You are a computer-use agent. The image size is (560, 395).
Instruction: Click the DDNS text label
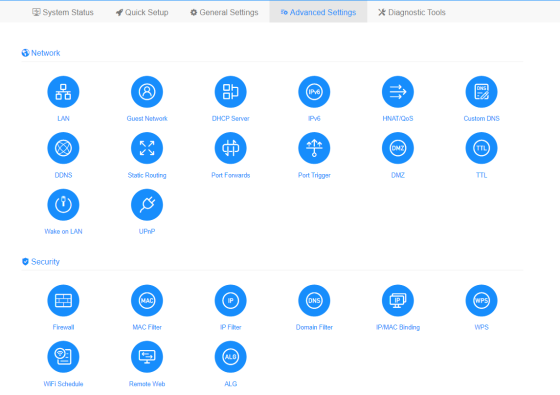pyautogui.click(x=63, y=175)
